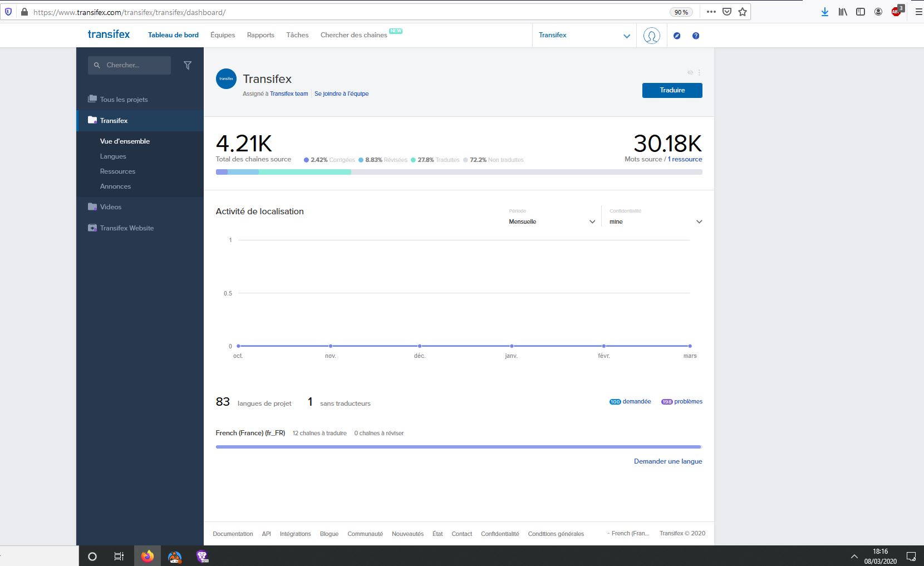This screenshot has width=924, height=566.
Task: Click the source strings progress bar
Action: pyautogui.click(x=459, y=172)
